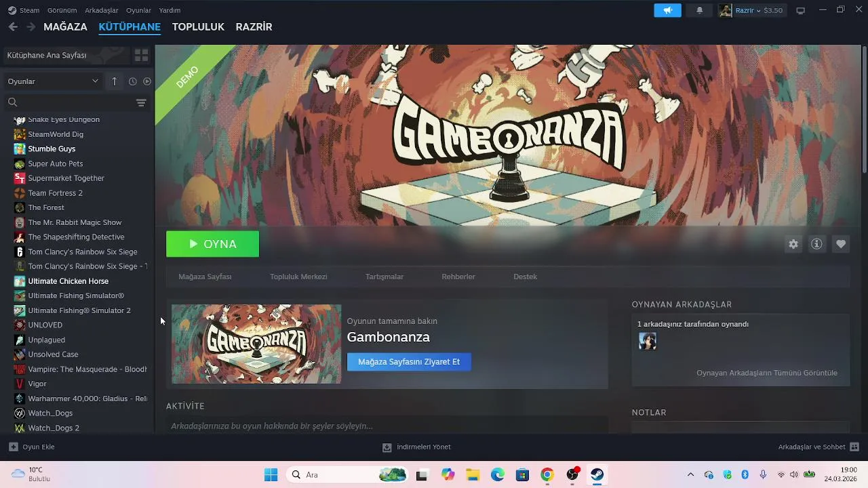The height and width of the screenshot is (488, 868).
Task: Toggle ready-to-play filter icon
Action: pyautogui.click(x=146, y=81)
